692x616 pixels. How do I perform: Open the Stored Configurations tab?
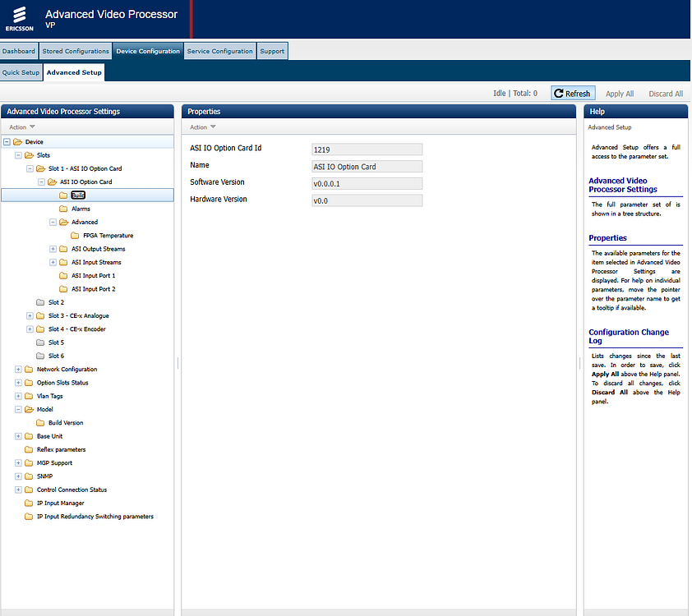76,51
